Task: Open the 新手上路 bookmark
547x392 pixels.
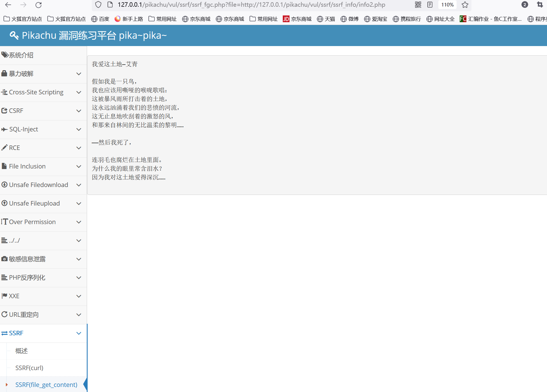Action: 129,19
